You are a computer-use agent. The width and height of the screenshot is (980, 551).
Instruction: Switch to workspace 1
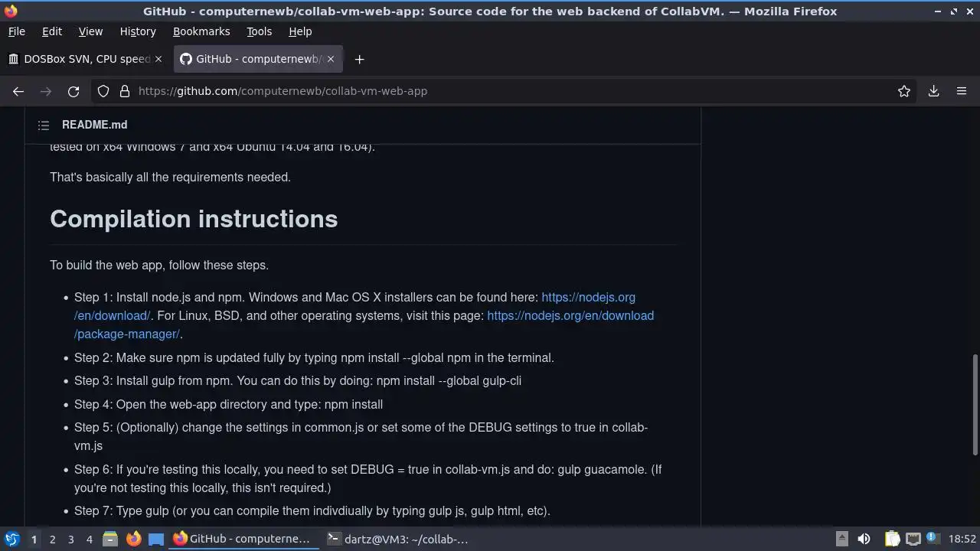point(34,540)
